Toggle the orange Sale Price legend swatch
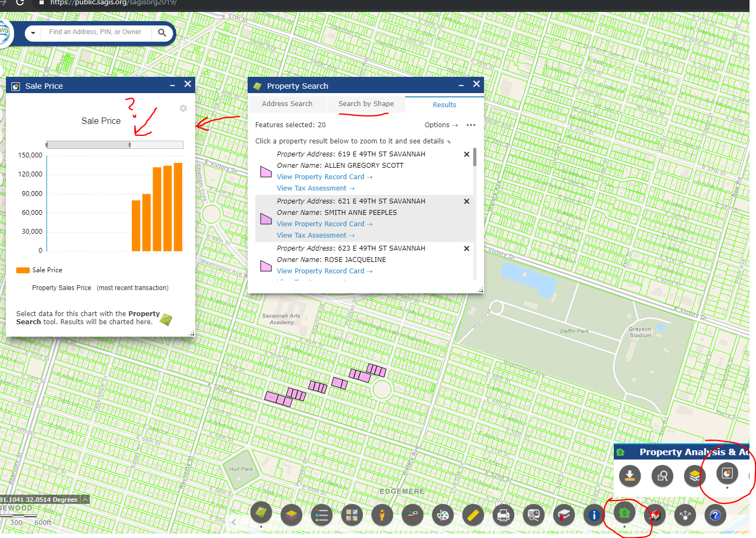The height and width of the screenshot is (538, 756). click(x=23, y=270)
